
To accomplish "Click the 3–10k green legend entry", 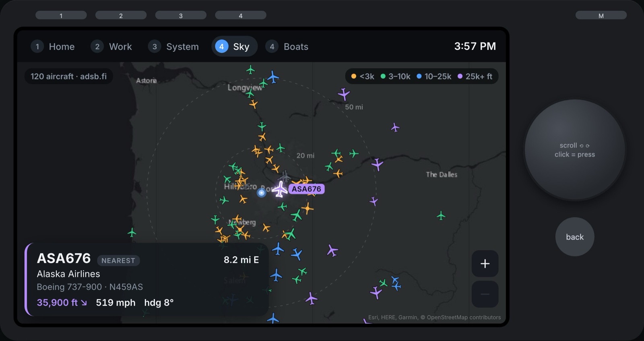I will [x=395, y=76].
